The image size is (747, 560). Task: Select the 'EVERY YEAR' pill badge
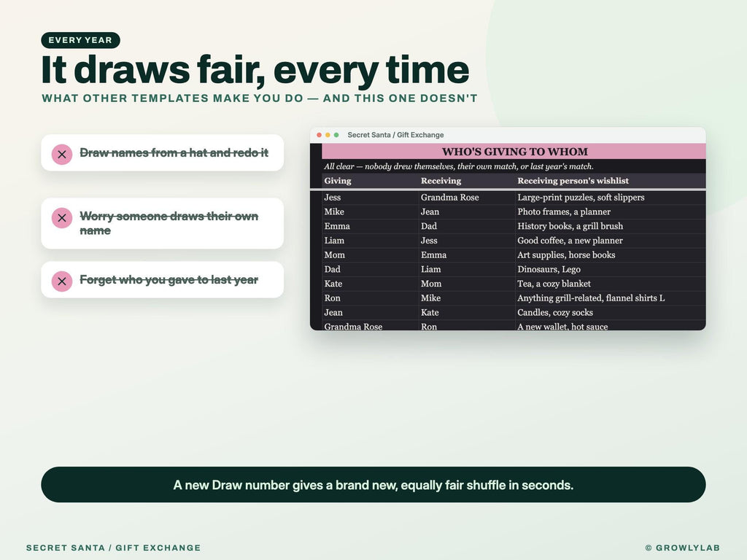[x=80, y=40]
